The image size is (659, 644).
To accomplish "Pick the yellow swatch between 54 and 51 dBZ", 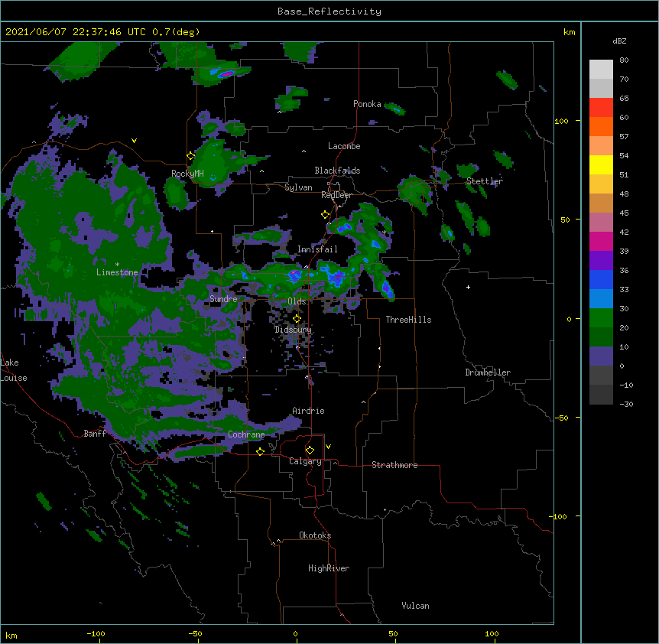I will click(x=601, y=164).
